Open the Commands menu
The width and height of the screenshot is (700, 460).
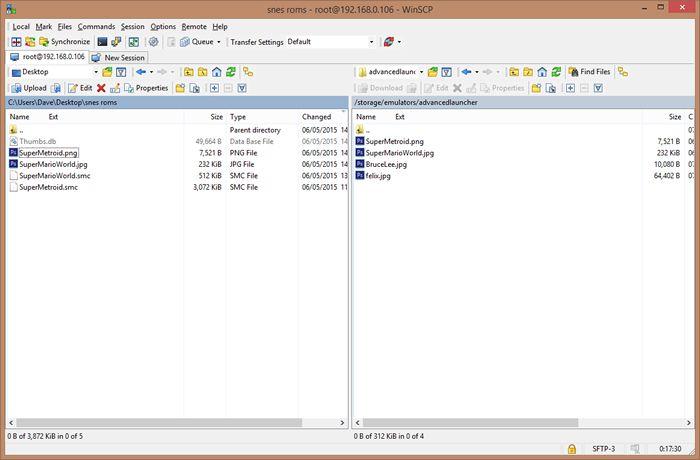(x=96, y=27)
